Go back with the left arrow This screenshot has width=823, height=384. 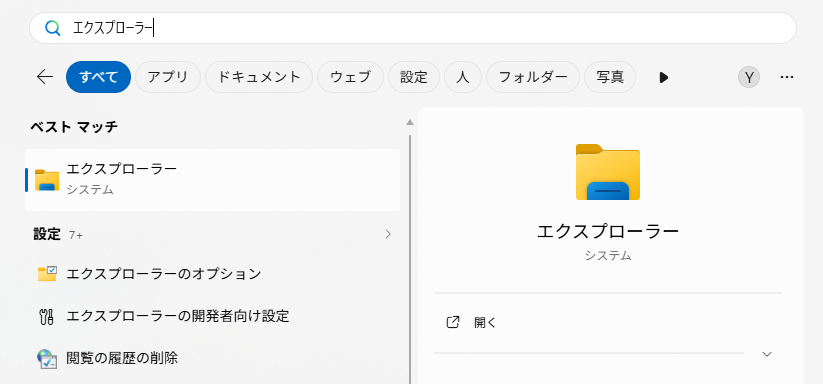(45, 77)
